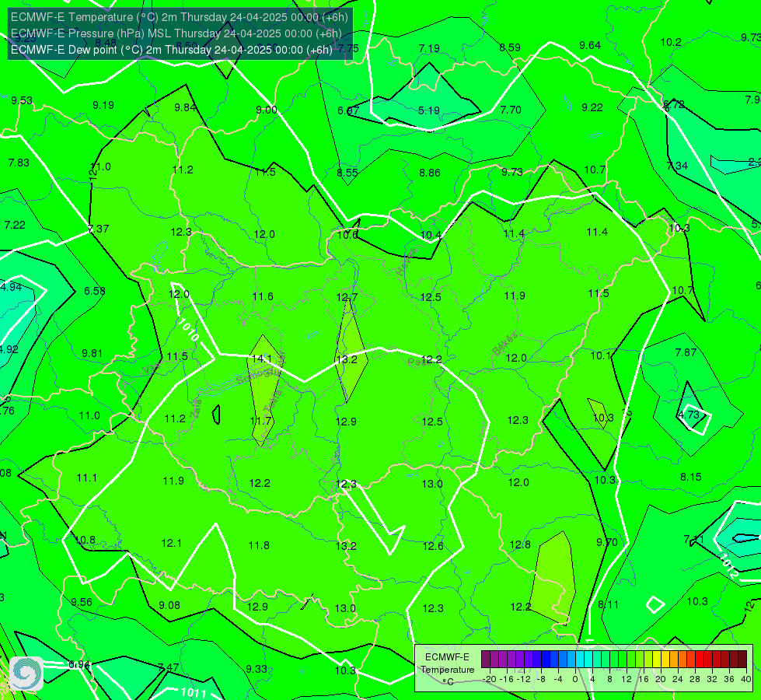
Task: Click the 9.56 temperature value
Action: coord(82,602)
